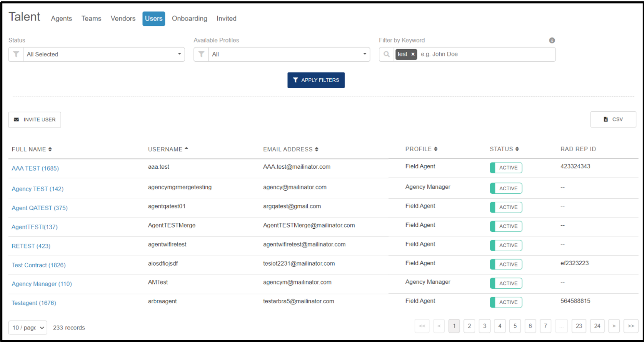This screenshot has height=342, width=644.
Task: Open the Vendors tab
Action: point(123,18)
